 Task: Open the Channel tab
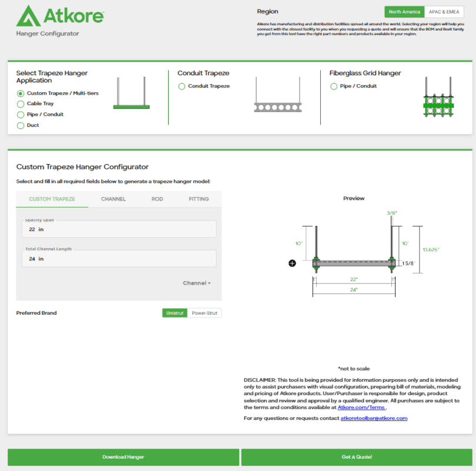pos(113,199)
